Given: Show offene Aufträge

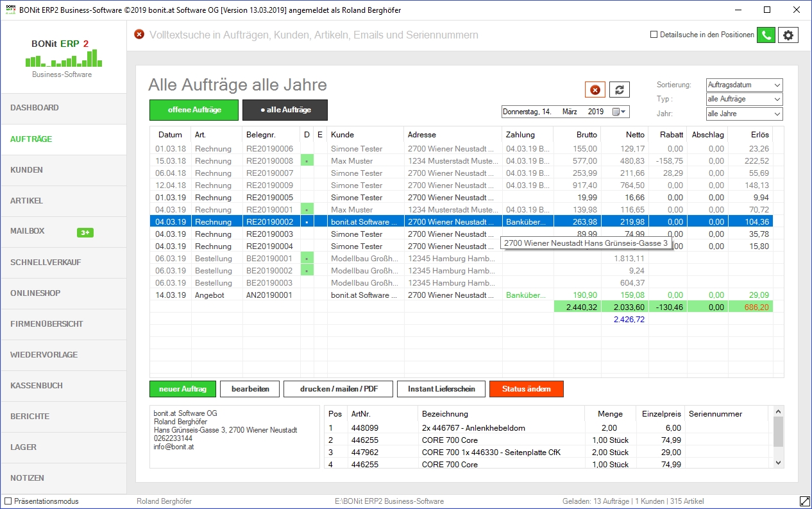Looking at the screenshot, I should pyautogui.click(x=194, y=110).
